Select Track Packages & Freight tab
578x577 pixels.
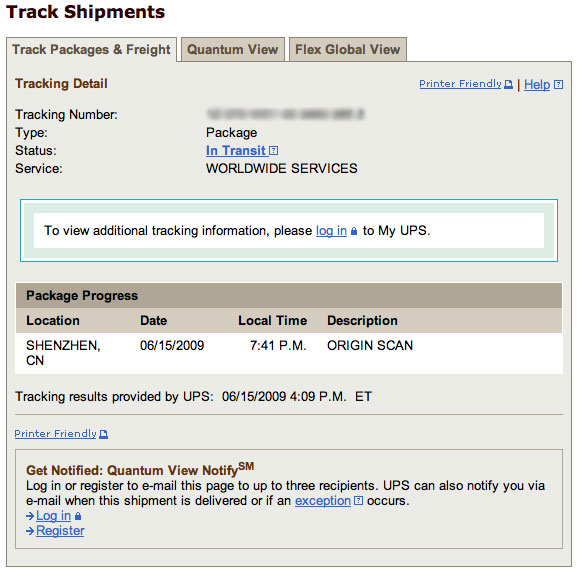click(91, 49)
